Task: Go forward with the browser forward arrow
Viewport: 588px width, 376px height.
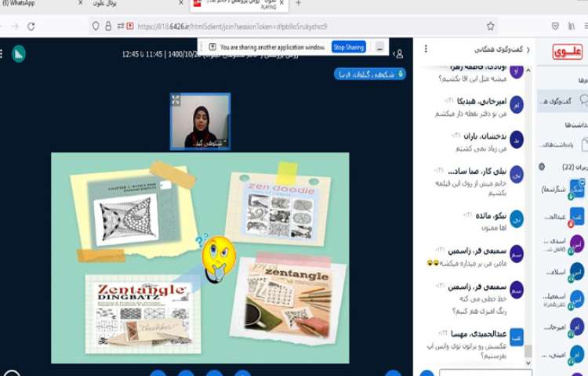Action: click(15, 26)
